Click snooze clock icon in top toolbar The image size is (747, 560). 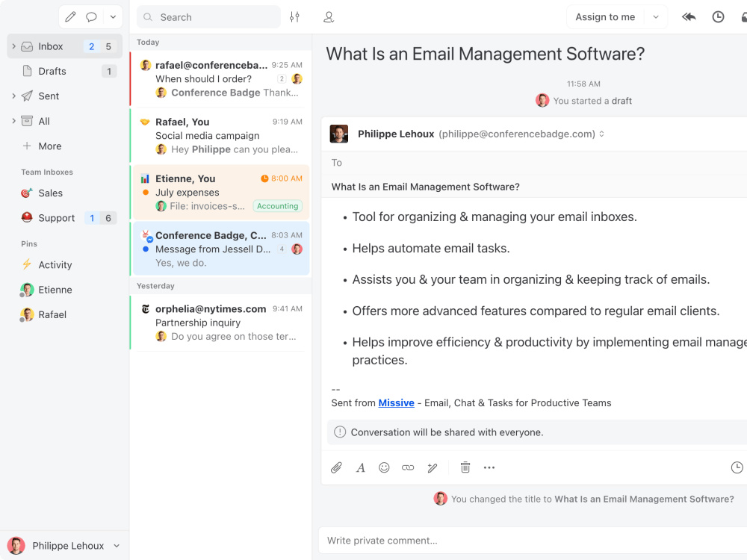coord(718,17)
